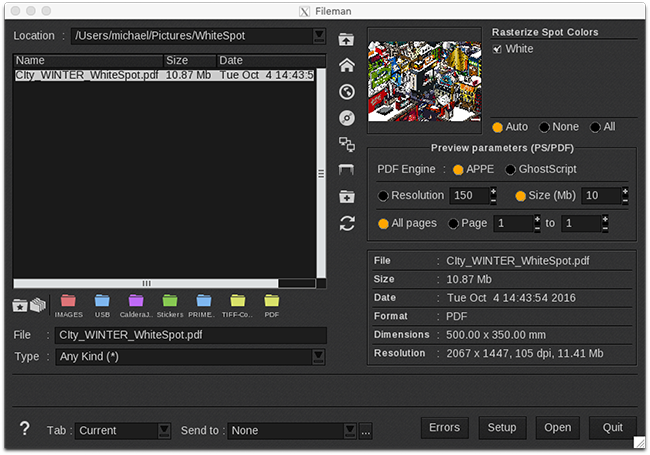Image resolution: width=650 pixels, height=455 pixels.
Task: Expand the Location path dropdown
Action: 318,37
